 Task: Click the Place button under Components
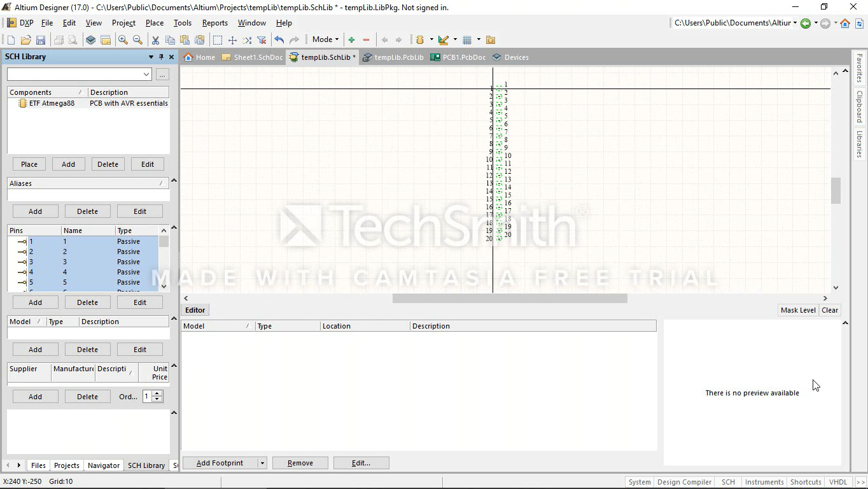[x=29, y=164]
